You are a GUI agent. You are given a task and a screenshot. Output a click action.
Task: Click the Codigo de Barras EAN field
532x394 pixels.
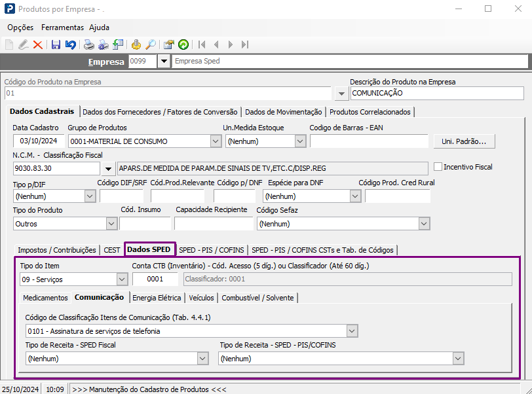368,141
